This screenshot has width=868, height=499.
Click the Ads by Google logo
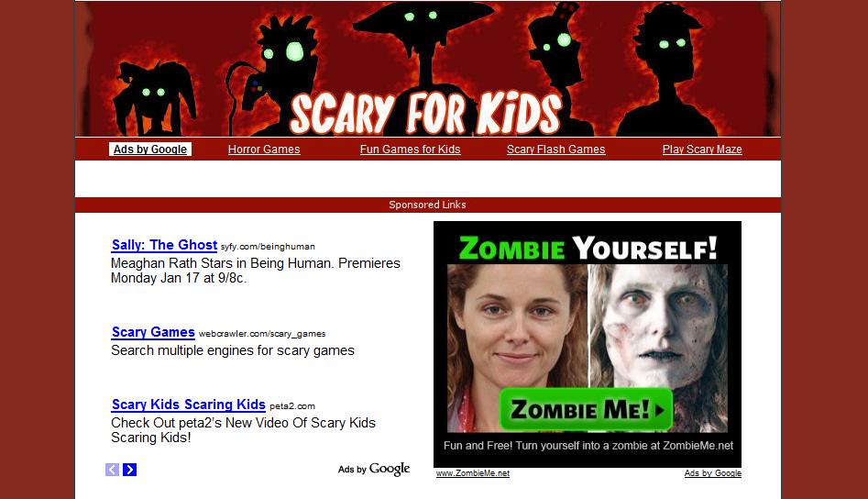coord(374,469)
